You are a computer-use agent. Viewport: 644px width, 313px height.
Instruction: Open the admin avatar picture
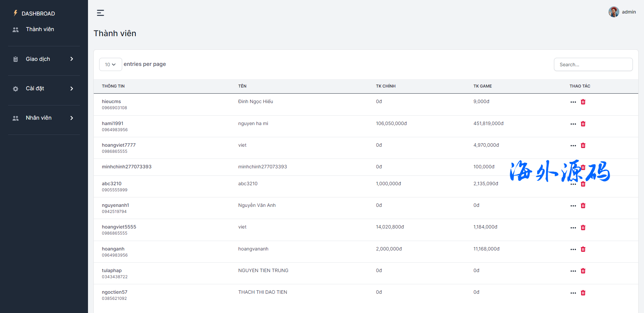pos(614,12)
